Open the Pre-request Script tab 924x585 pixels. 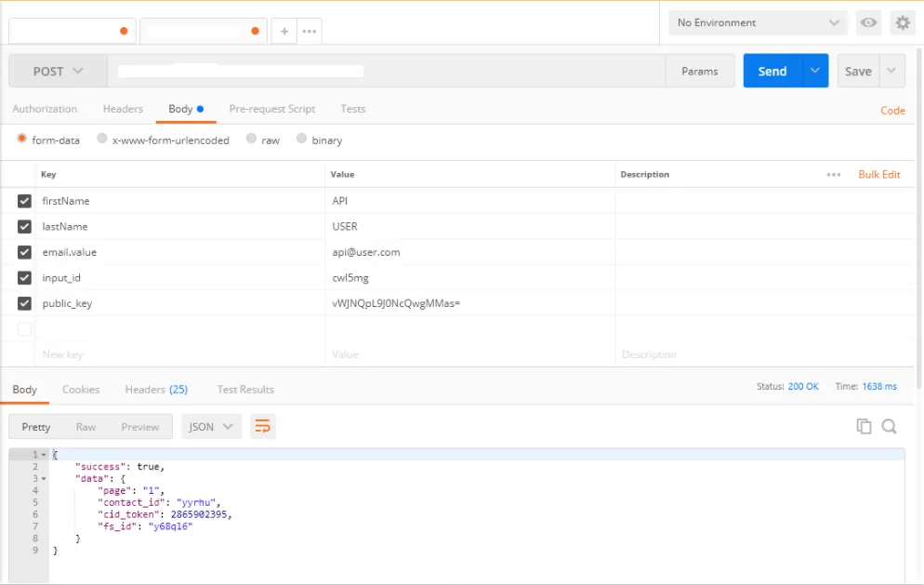272,109
